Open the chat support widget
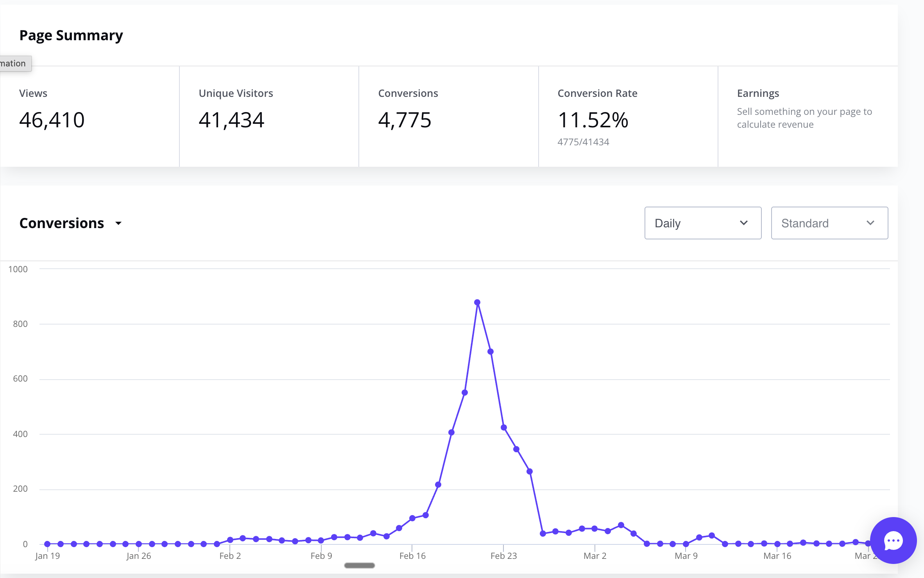 point(893,541)
